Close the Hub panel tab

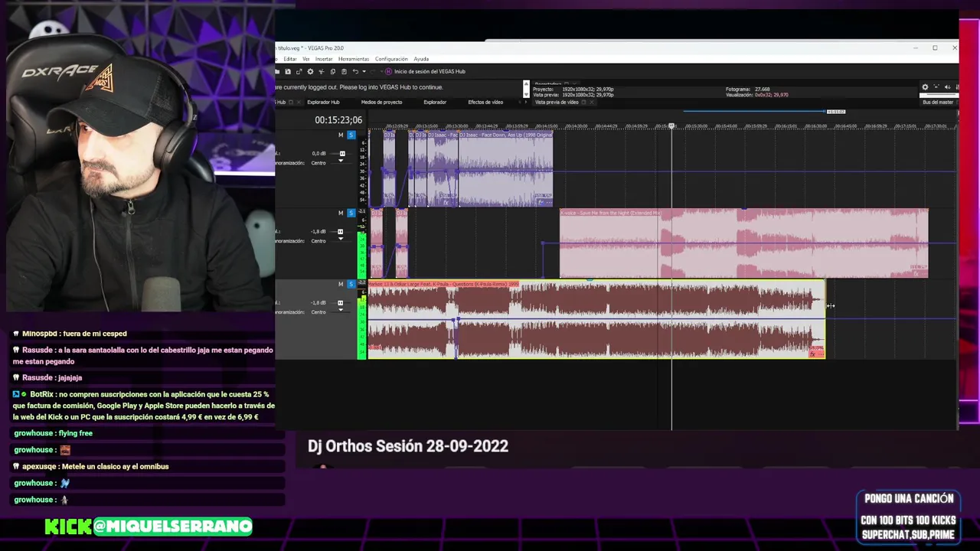point(299,102)
